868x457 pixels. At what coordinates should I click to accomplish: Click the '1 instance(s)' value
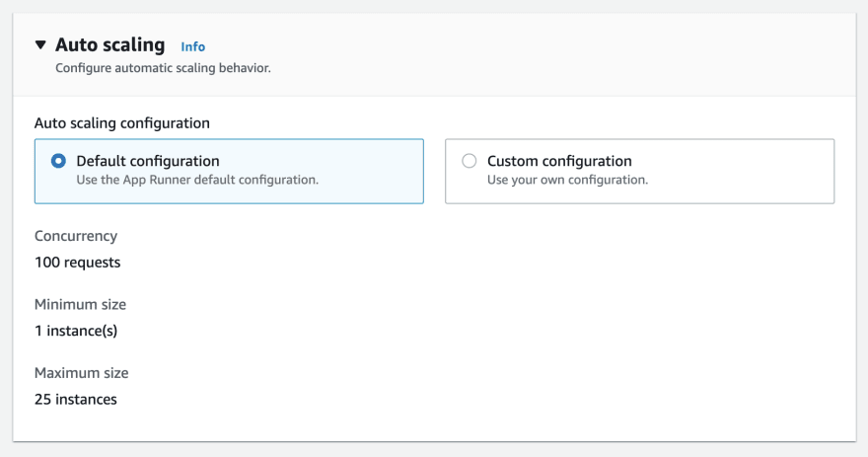(76, 331)
